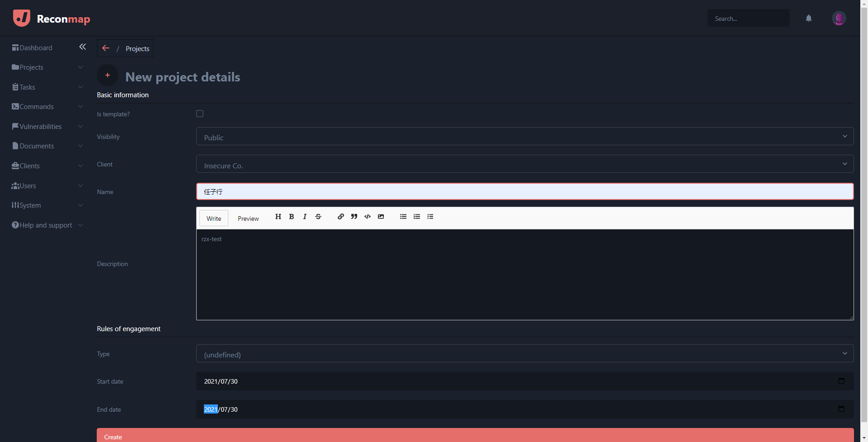Open the Visibility dropdown
This screenshot has height=442, width=868.
[x=524, y=137]
